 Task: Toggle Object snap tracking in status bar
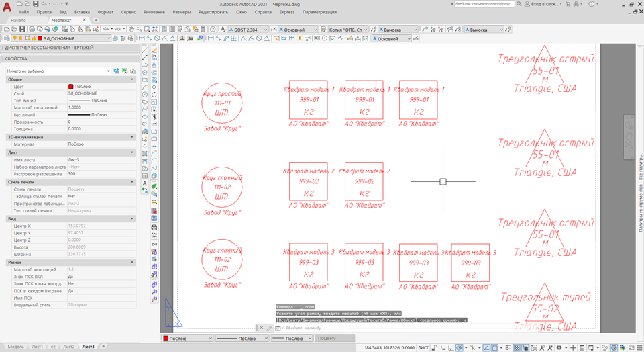[486, 348]
